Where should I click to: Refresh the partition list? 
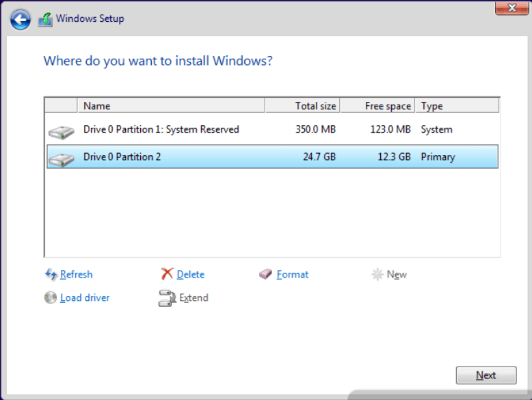tap(77, 274)
